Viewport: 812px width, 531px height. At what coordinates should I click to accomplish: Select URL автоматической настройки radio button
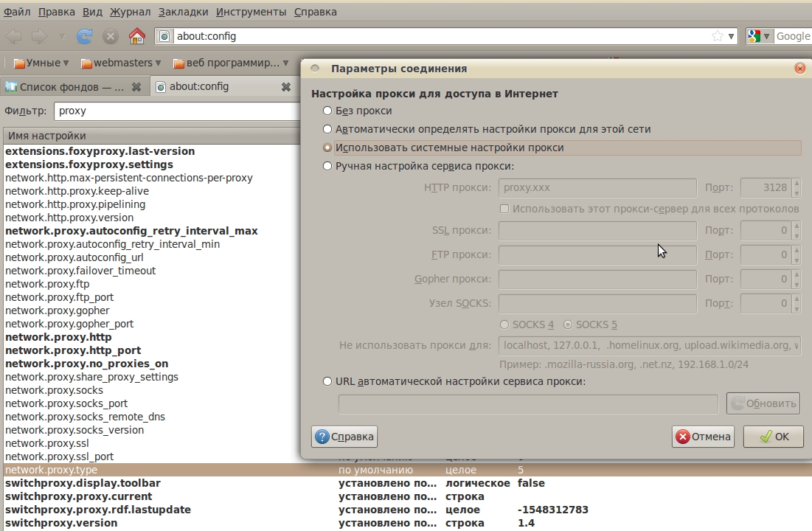coord(327,381)
